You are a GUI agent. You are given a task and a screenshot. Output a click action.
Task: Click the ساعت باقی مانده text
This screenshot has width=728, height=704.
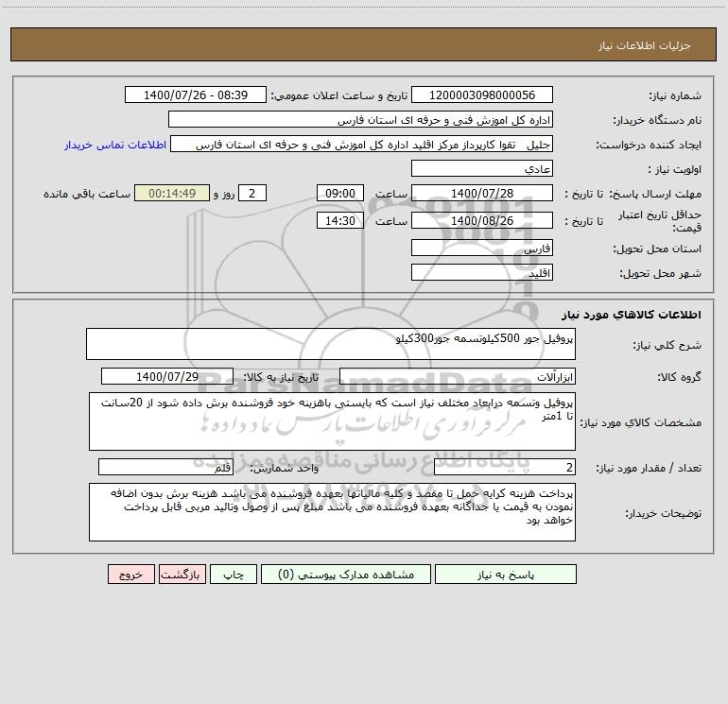(87, 194)
